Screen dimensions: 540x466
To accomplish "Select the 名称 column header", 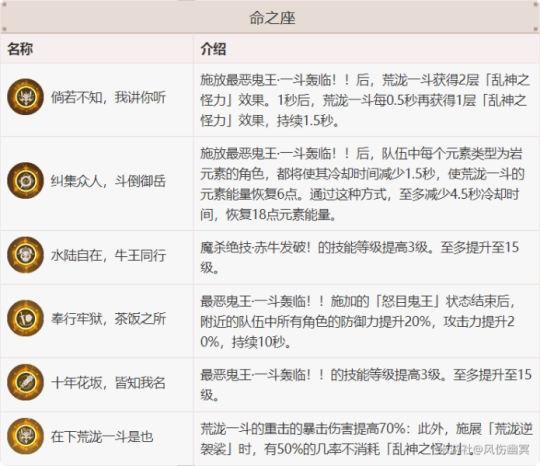I will [20, 49].
